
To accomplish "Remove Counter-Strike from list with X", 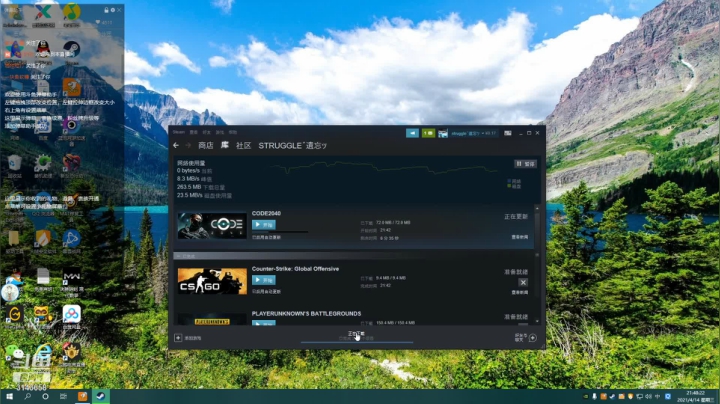I will (x=523, y=282).
